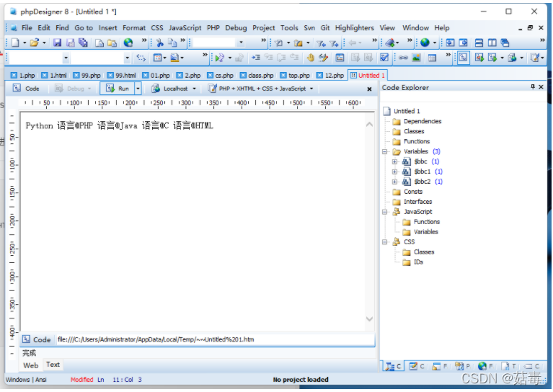
Task: Click the tag brackets icon in second toolbar
Action: [x=141, y=58]
